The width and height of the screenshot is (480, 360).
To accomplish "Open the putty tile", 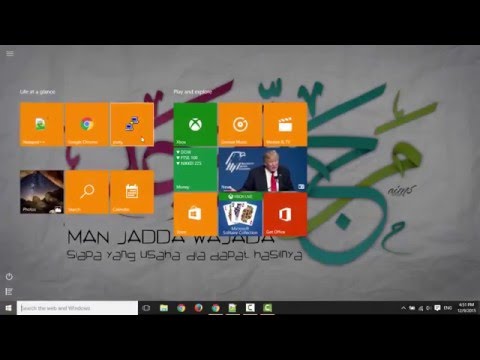I will (132, 124).
